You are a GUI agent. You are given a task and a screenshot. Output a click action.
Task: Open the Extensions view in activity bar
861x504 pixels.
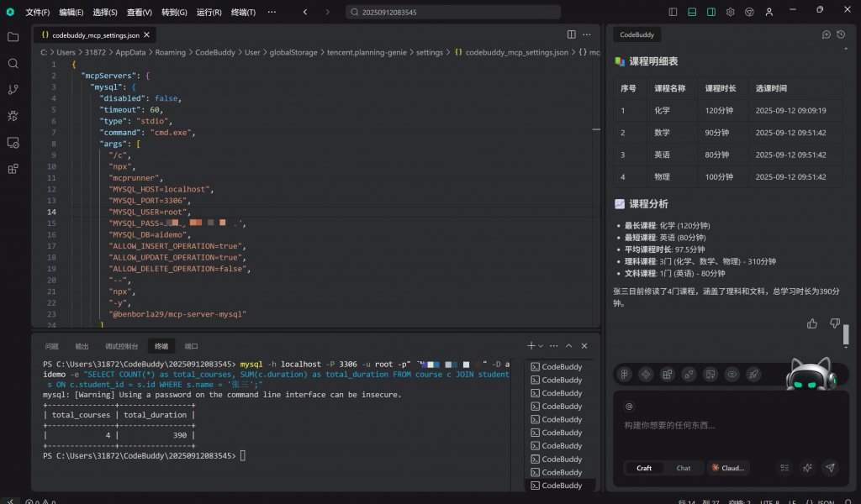(x=13, y=169)
